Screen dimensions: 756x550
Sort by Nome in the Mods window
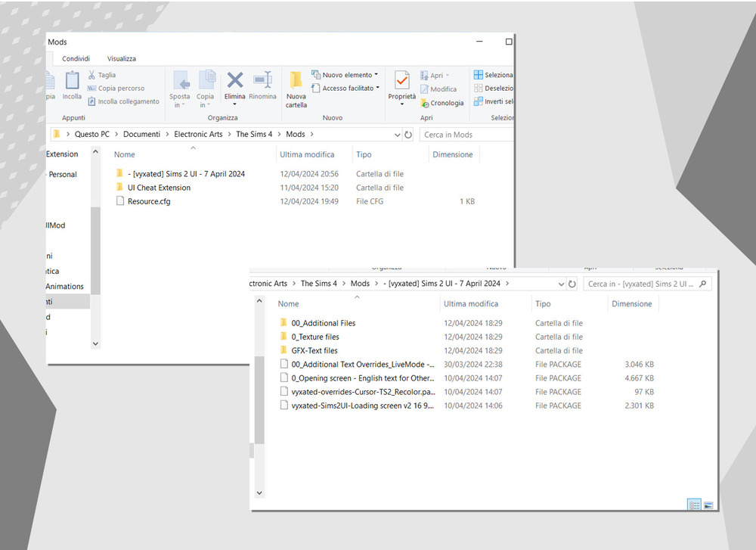point(125,154)
